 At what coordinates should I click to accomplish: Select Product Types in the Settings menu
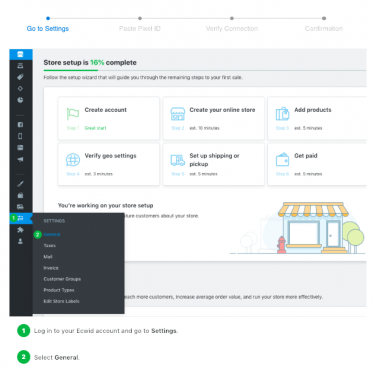pyautogui.click(x=59, y=290)
